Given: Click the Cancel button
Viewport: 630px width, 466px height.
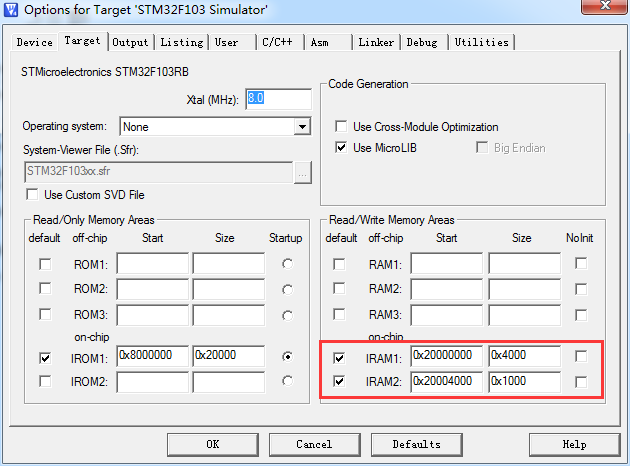Looking at the screenshot, I should pyautogui.click(x=315, y=444).
